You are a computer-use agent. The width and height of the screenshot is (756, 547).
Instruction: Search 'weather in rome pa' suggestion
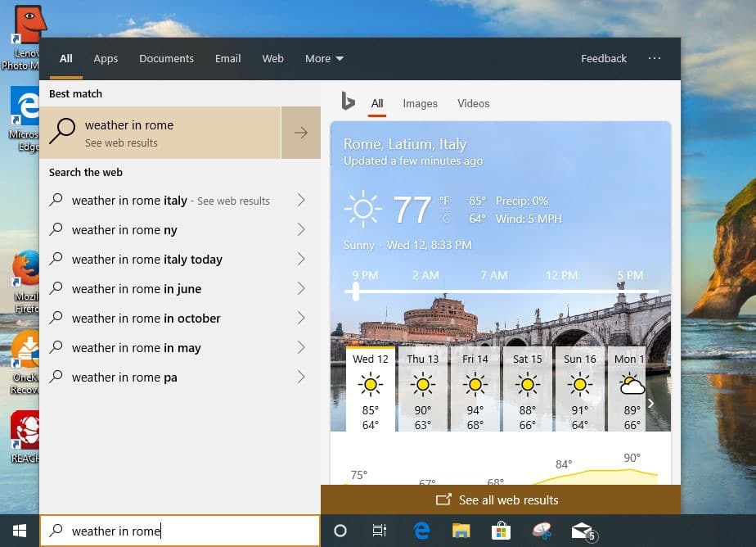pos(124,377)
